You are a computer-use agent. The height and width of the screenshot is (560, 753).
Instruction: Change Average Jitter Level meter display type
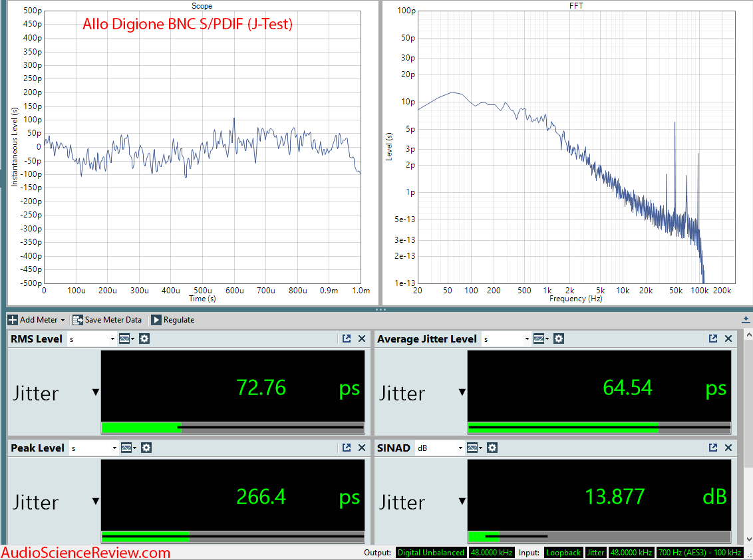tap(541, 339)
